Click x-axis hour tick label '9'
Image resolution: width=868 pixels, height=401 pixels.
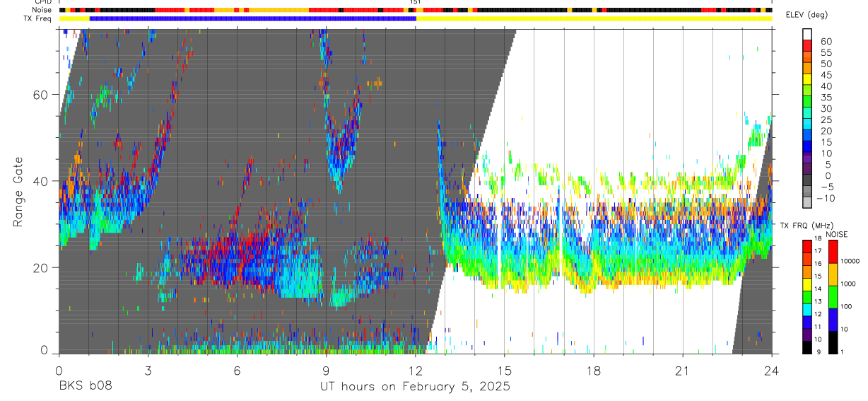(326, 371)
